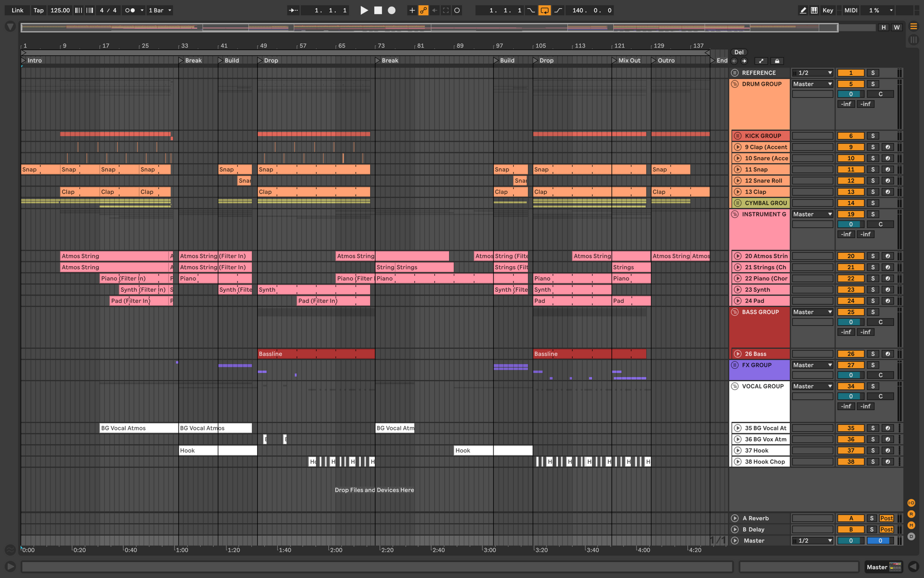
Task: Click the H optimize height button
Action: pos(883,28)
